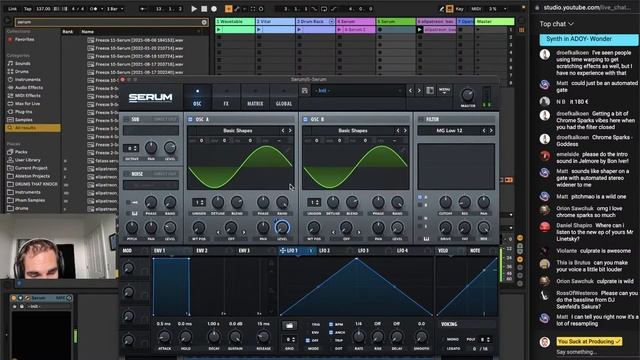Screen dimensions: 640x360
Task: Enable MONO voicing checkbox
Action: 444,340
